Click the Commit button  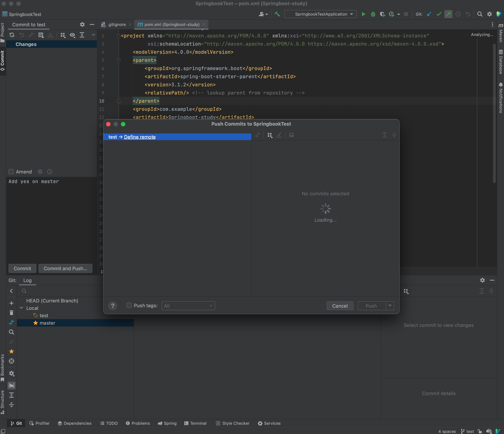[x=22, y=268]
